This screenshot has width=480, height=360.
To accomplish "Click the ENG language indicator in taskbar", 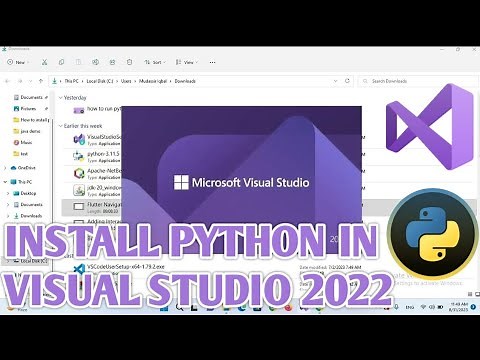I will tap(410, 307).
